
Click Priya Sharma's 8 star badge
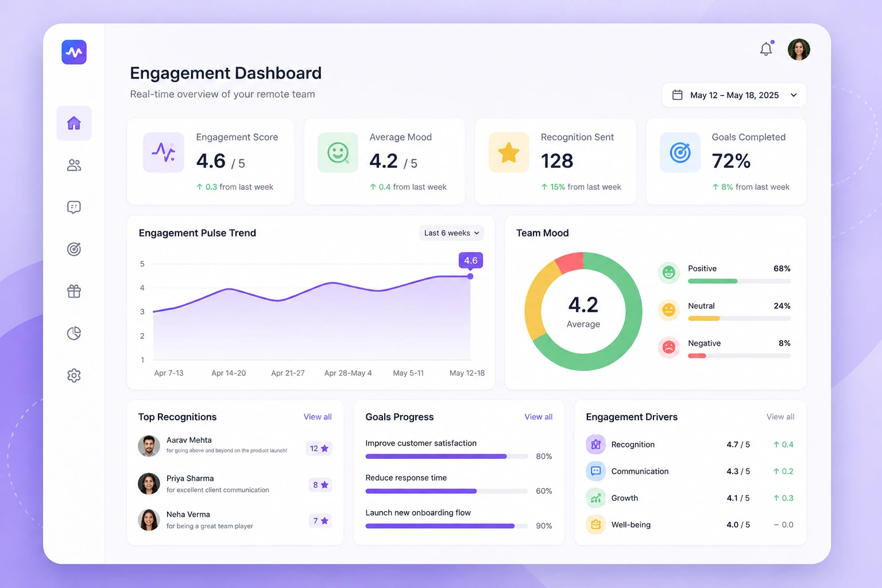(320, 485)
